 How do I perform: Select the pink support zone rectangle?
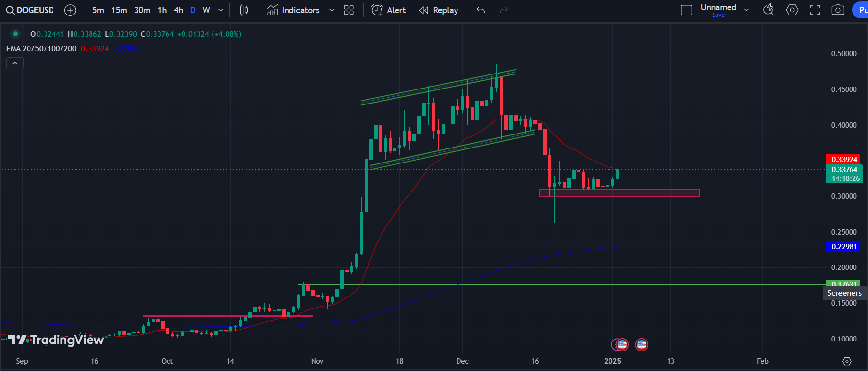point(620,193)
